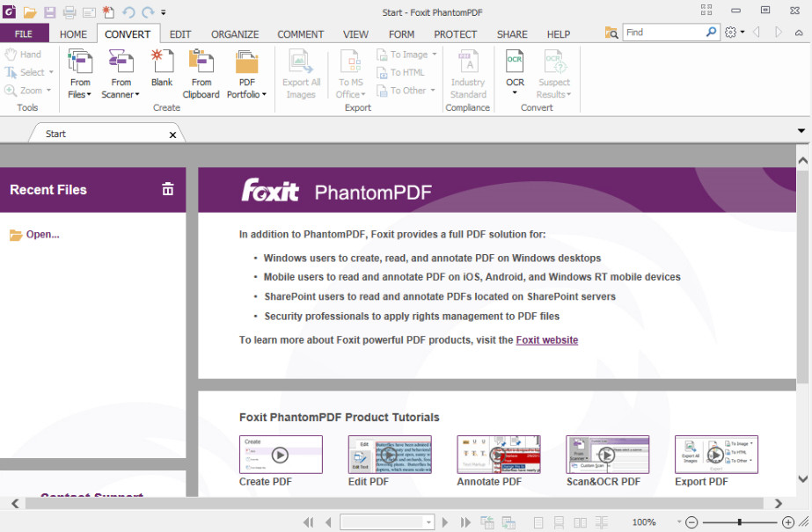Viewport: 812px width, 532px height.
Task: Click the new blank PDF icon in quick access toolbar
Action: point(108,11)
